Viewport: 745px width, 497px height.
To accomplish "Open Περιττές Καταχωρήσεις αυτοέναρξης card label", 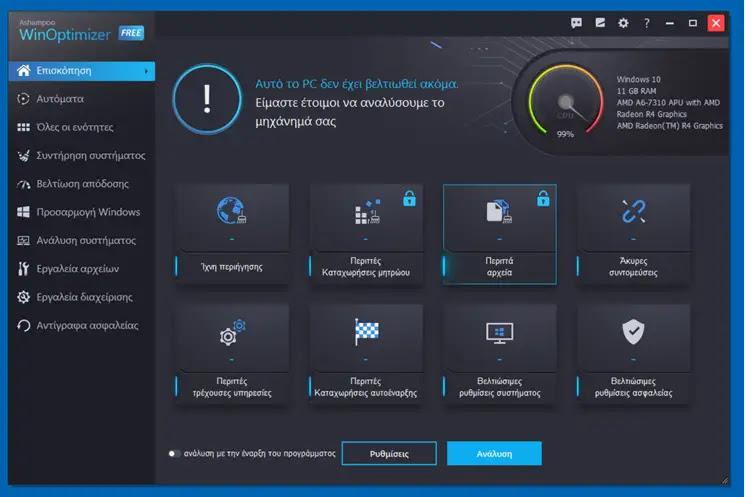I will click(365, 387).
